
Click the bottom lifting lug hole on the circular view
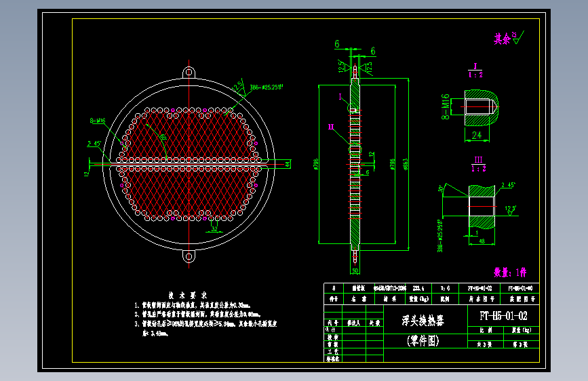point(189,256)
